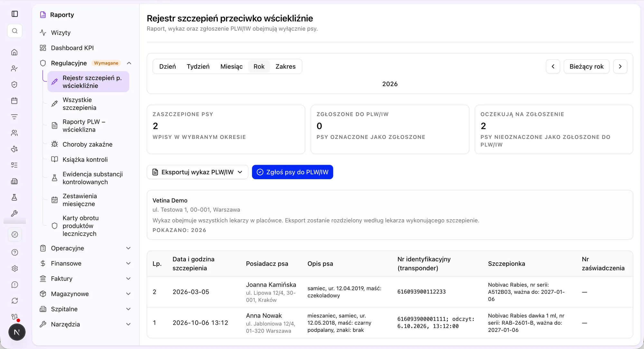Go to previous year arrow
Viewport: 644px width, 349px height.
[x=553, y=66]
